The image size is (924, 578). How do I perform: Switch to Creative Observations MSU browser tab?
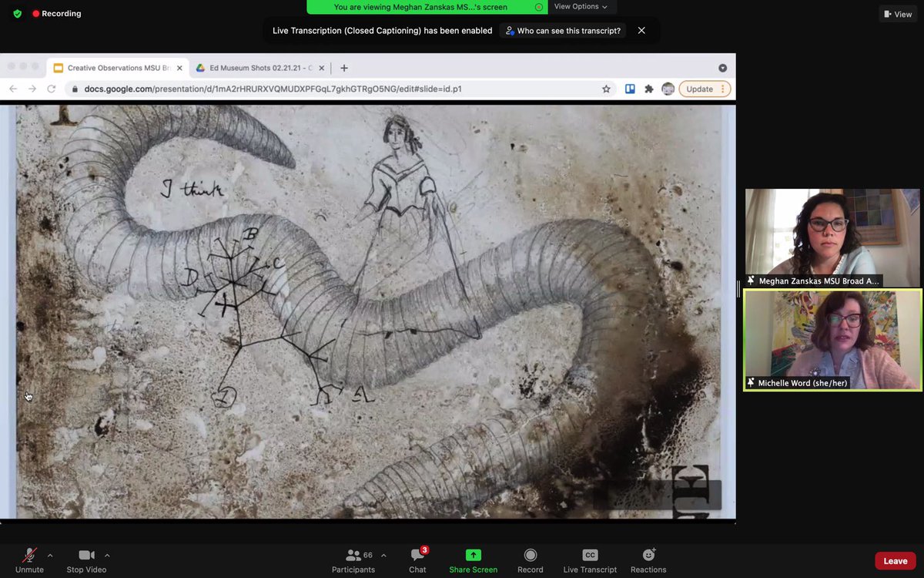click(119, 68)
